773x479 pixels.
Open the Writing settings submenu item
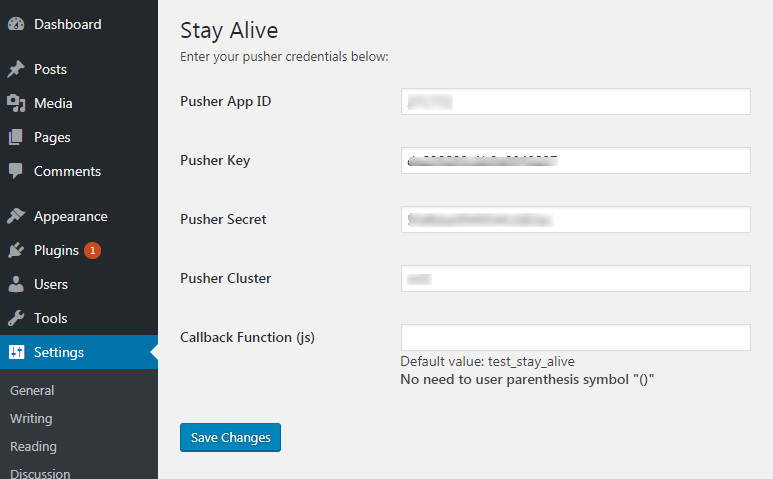tap(31, 419)
